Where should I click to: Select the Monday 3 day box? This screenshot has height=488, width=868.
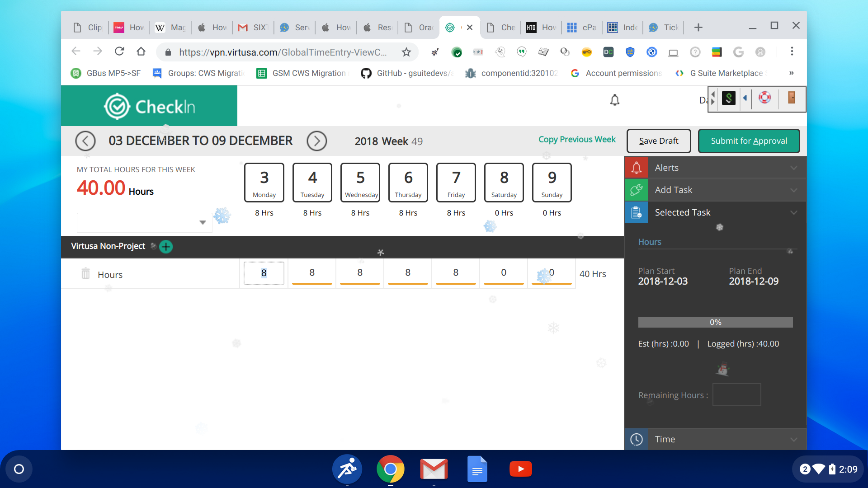(x=264, y=183)
